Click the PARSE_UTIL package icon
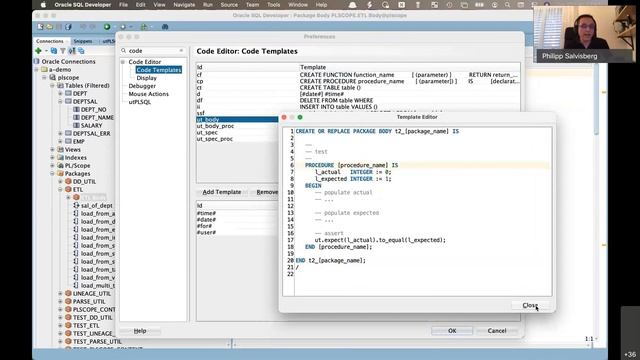640x360 pixels. point(68,302)
